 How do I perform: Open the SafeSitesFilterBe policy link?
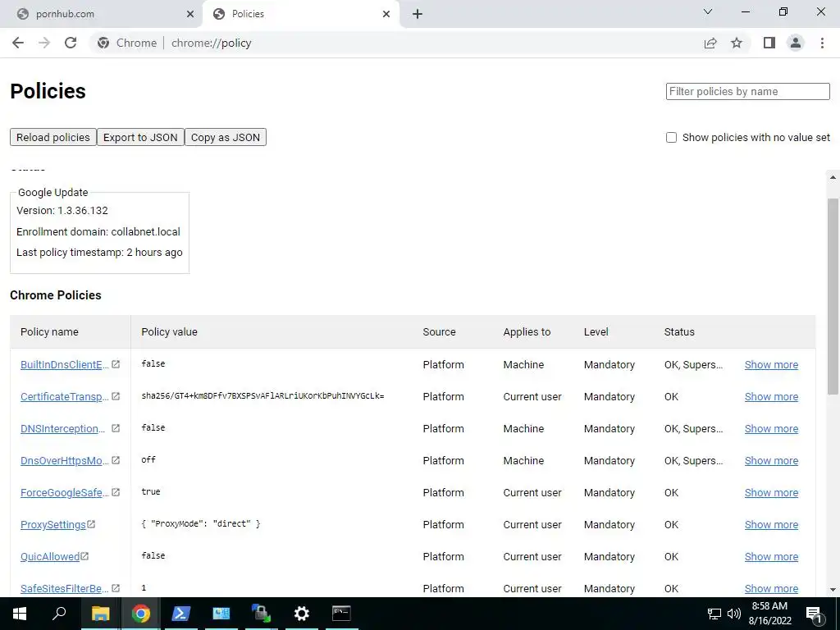coord(64,589)
